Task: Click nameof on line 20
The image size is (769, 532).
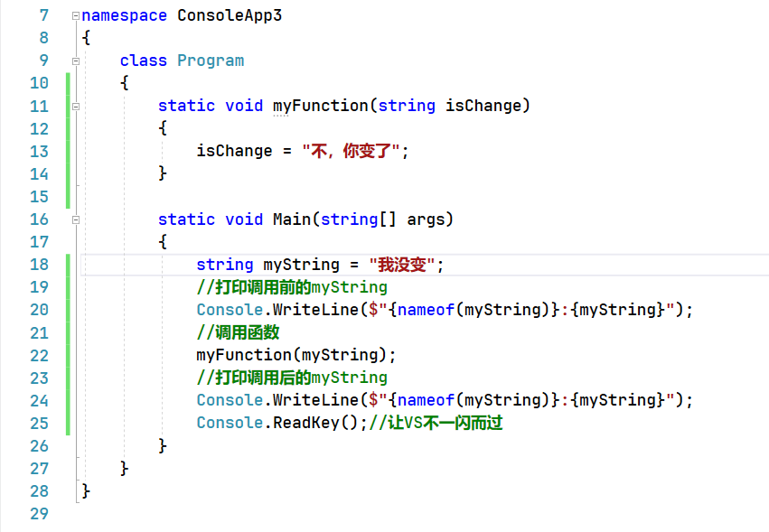Action: point(426,310)
